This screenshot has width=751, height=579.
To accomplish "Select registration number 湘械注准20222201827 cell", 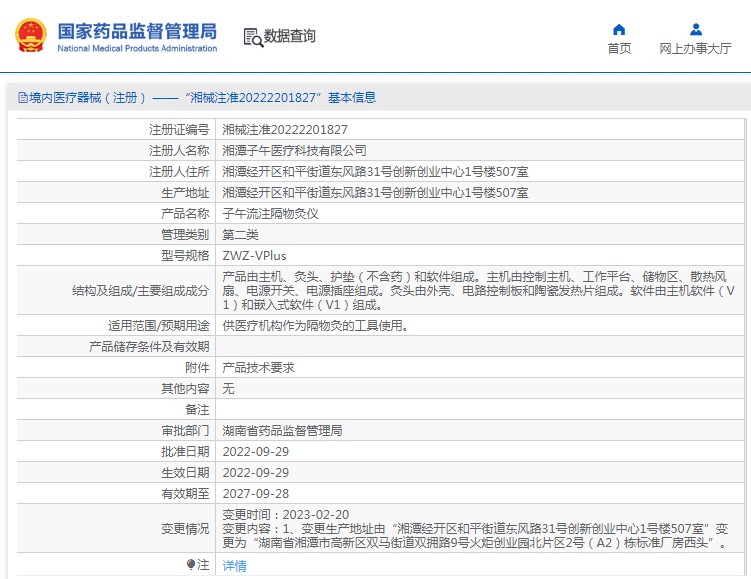I will pyautogui.click(x=285, y=129).
